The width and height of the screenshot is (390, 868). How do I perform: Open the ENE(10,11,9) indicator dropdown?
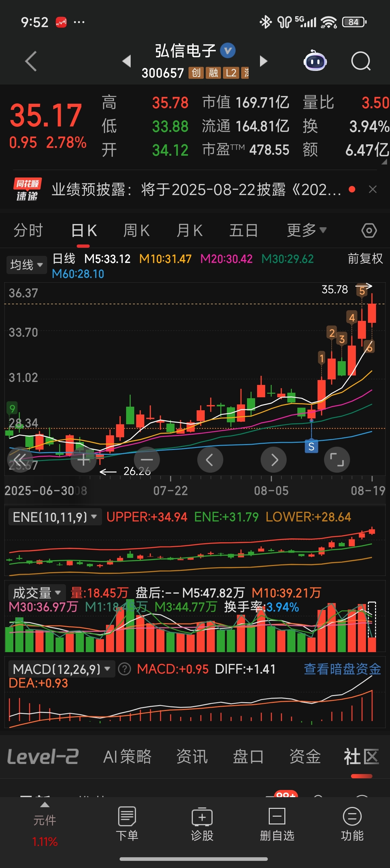click(x=55, y=517)
